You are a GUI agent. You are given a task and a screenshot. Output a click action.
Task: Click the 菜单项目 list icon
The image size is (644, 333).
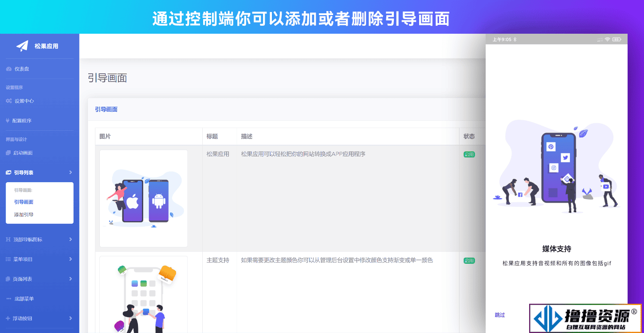[8, 259]
